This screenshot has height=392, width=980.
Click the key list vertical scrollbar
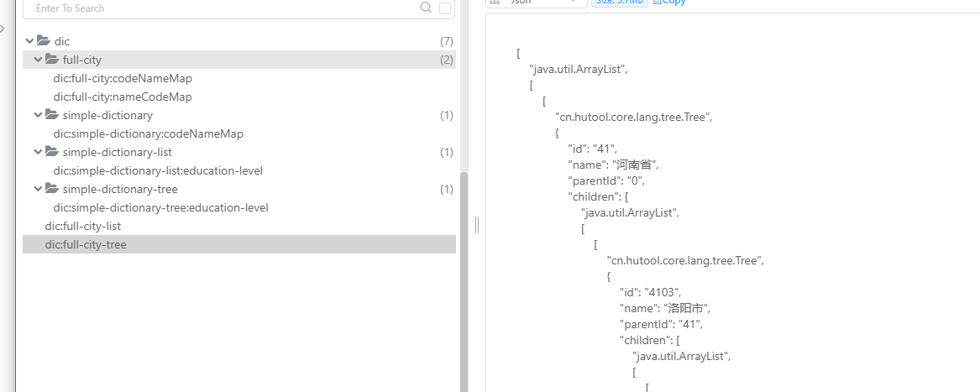pos(464,281)
